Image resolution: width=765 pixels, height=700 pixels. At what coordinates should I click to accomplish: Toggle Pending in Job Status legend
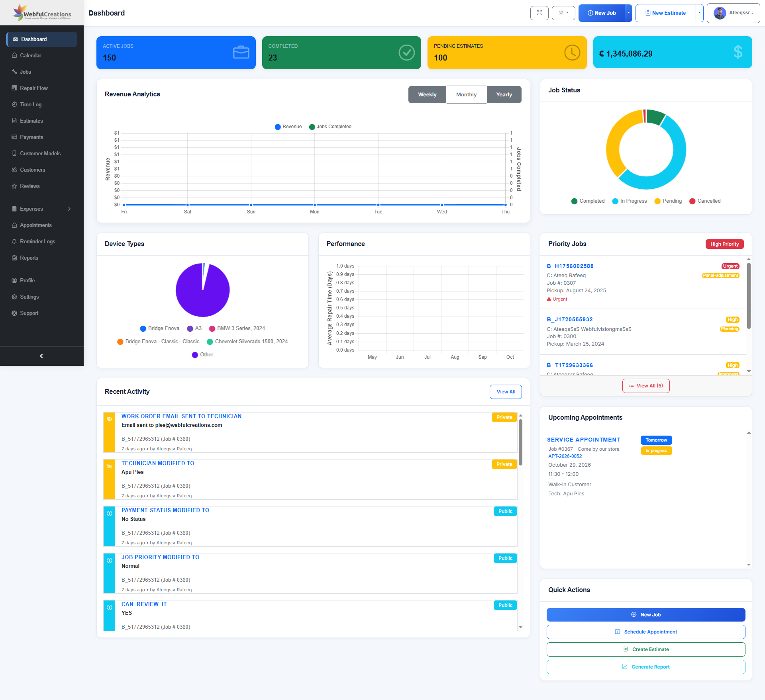point(668,201)
